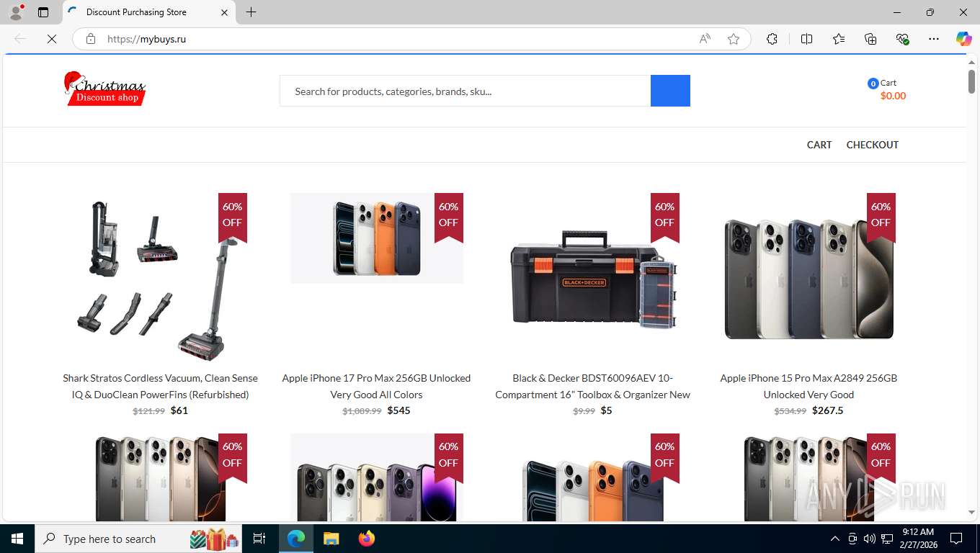Open the notification center icon
Screen dimensions: 980x553
[956, 539]
